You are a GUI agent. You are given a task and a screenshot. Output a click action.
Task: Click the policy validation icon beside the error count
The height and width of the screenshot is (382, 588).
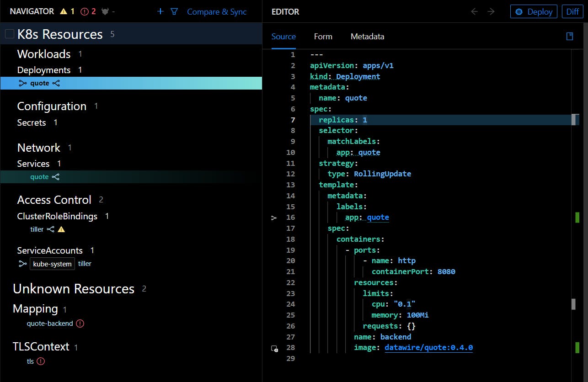[105, 11]
